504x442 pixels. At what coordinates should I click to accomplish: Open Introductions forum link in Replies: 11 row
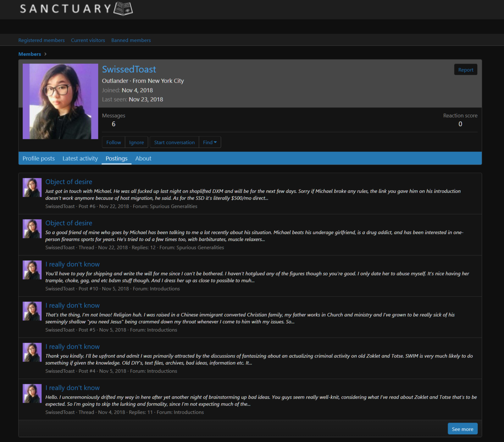point(189,412)
